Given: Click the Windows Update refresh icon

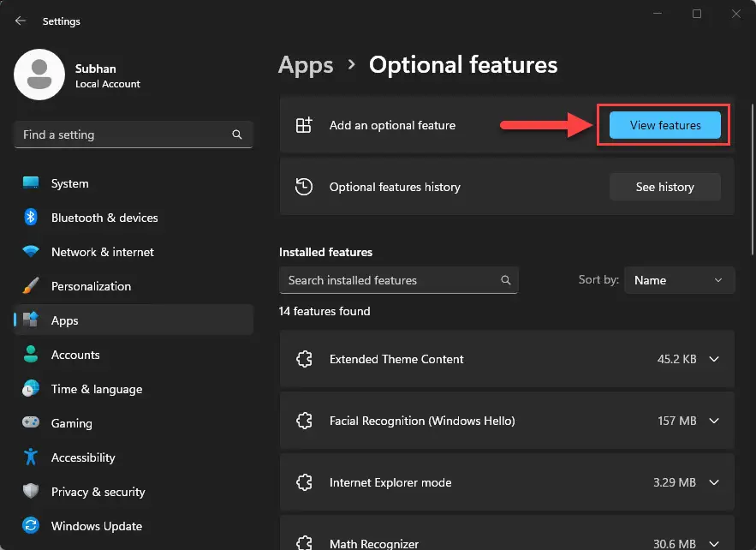Looking at the screenshot, I should pyautogui.click(x=31, y=525).
